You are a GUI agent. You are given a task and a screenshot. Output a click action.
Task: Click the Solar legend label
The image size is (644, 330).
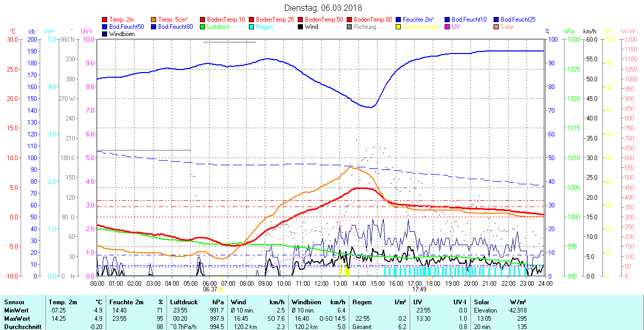tap(507, 27)
